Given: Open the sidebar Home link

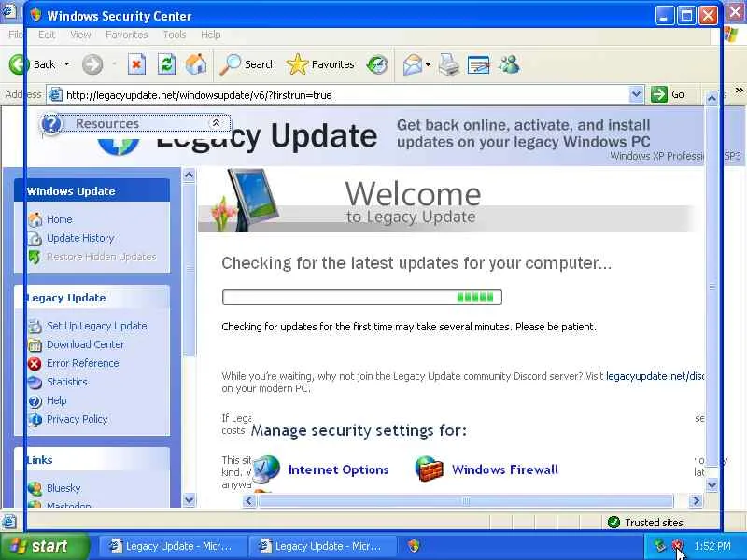Looking at the screenshot, I should [x=60, y=219].
